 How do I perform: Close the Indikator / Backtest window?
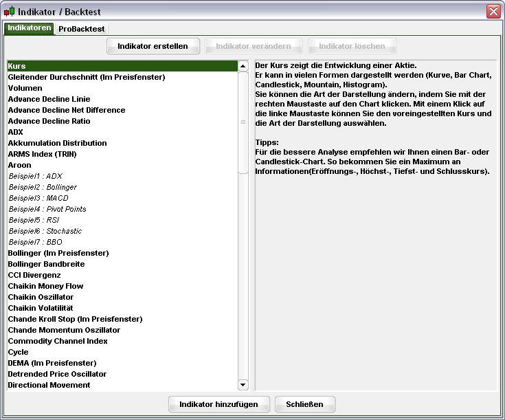[493, 12]
